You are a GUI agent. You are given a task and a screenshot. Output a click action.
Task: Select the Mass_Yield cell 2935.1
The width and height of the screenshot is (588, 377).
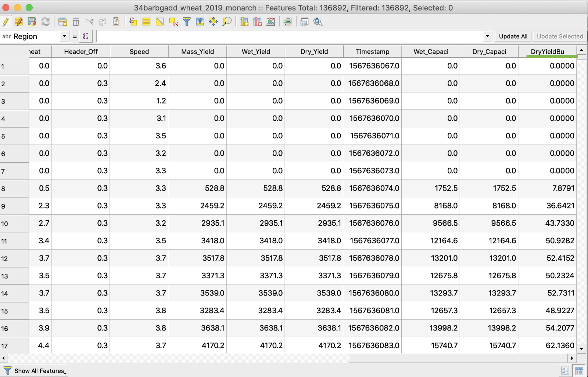click(x=198, y=223)
